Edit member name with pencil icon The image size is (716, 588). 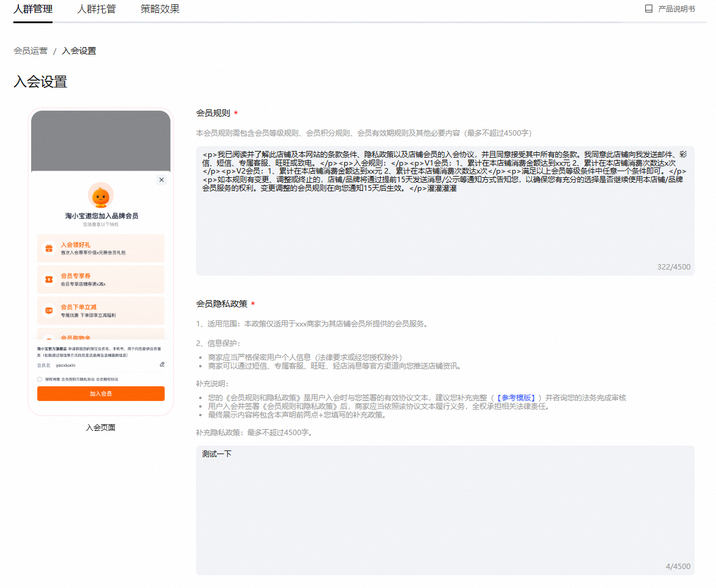[162, 364]
